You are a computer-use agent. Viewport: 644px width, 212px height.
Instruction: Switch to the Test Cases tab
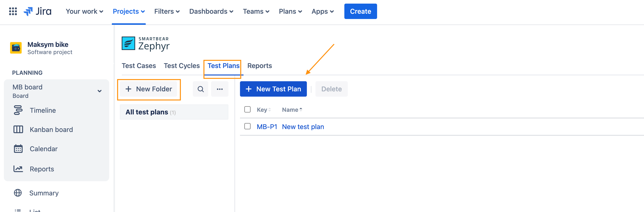click(x=139, y=66)
